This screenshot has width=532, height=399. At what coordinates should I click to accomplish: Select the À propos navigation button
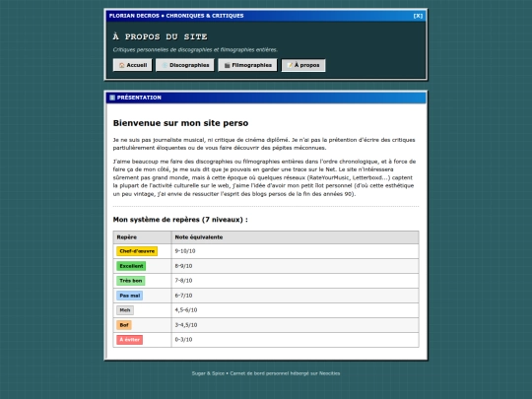pos(303,65)
